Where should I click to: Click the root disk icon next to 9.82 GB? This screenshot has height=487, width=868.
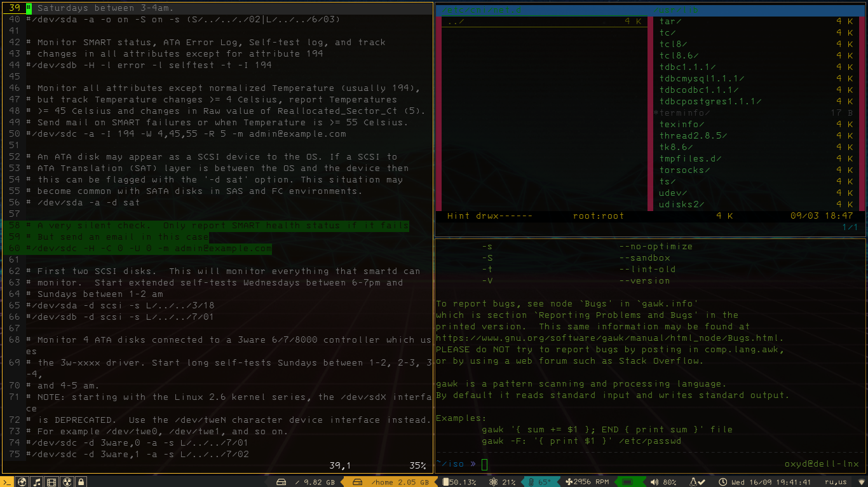tap(281, 482)
